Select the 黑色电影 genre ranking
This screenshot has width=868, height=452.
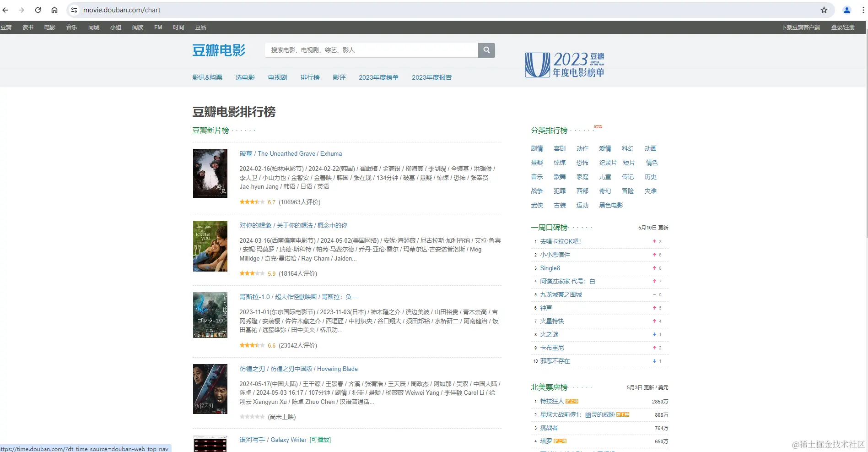611,205
